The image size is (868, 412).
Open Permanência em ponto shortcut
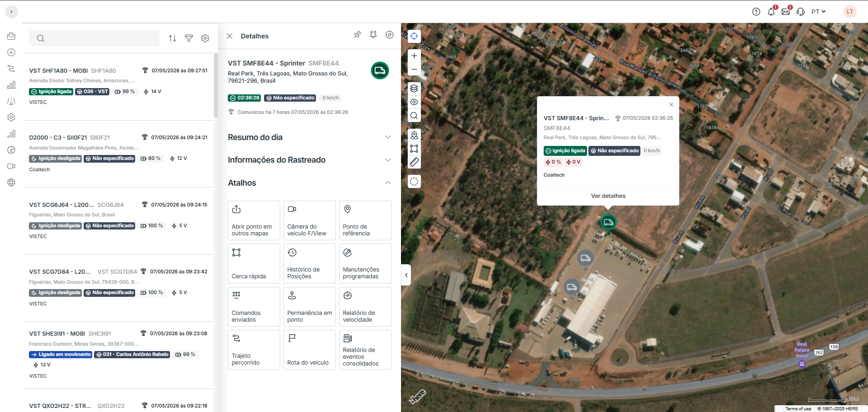tap(310, 307)
